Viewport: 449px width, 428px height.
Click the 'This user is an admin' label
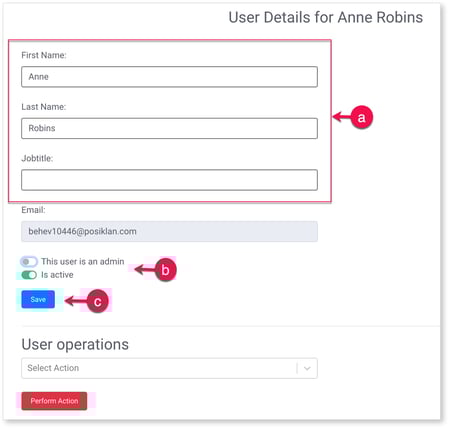pos(83,261)
